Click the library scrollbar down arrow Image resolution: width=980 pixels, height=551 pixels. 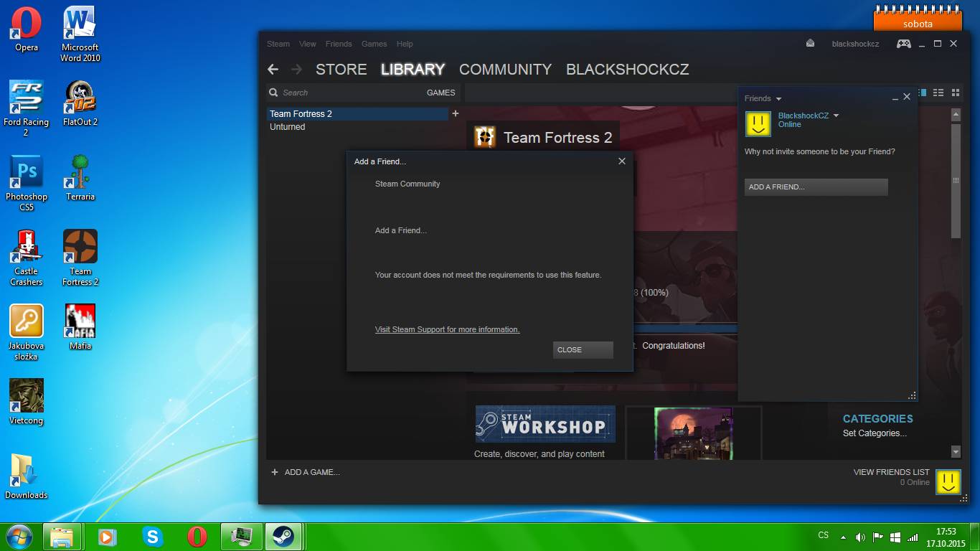pyautogui.click(x=956, y=451)
